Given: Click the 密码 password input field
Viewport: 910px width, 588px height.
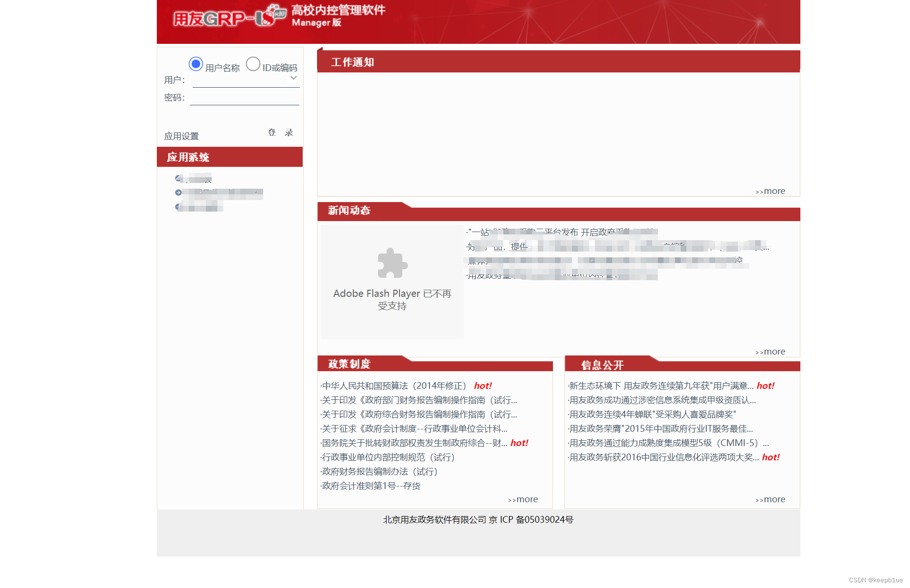Looking at the screenshot, I should click(x=245, y=98).
